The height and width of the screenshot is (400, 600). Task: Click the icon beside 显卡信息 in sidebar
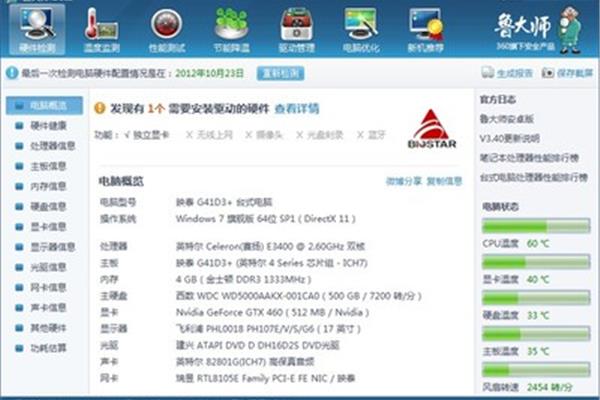(x=19, y=227)
